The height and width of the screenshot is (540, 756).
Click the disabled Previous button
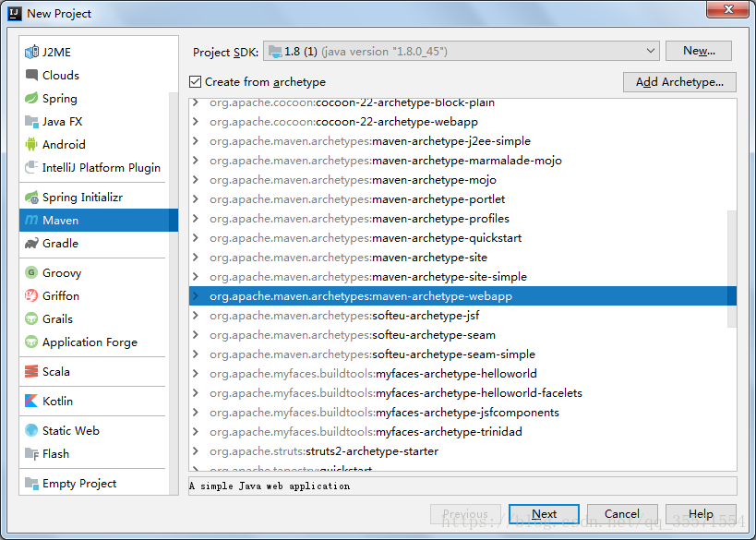click(465, 514)
